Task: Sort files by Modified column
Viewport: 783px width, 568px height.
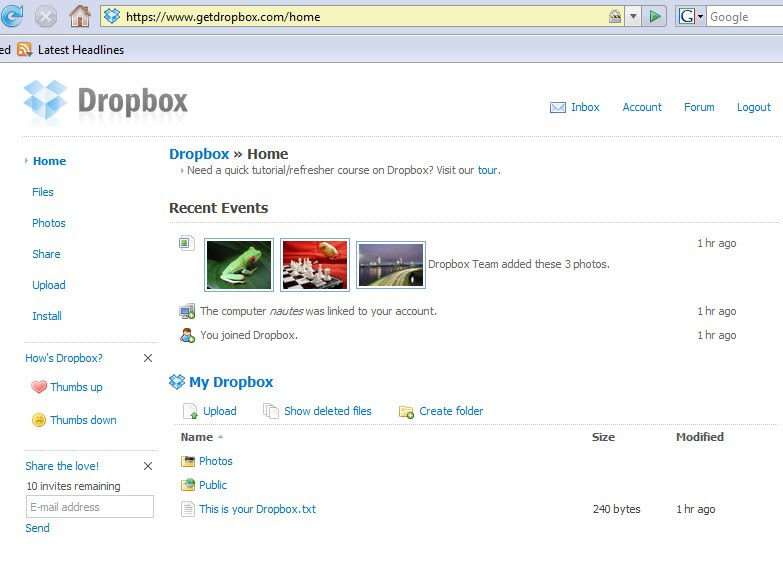Action: [x=700, y=437]
